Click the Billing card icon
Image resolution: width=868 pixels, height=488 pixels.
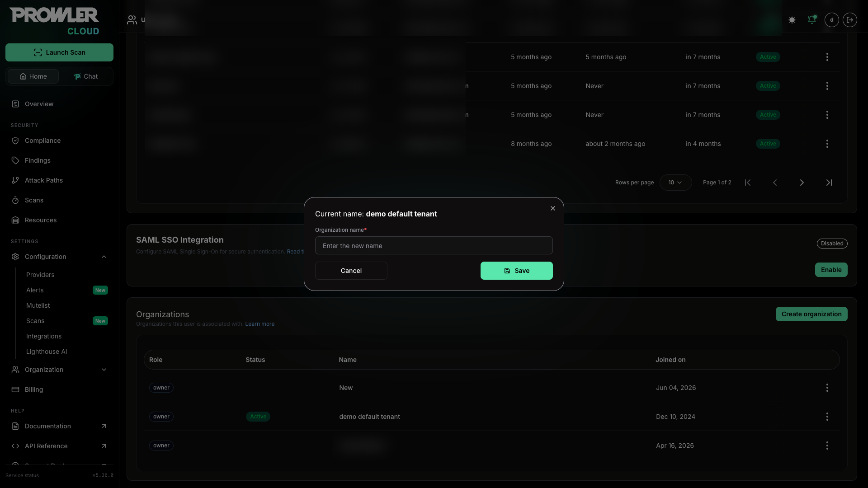coord(15,389)
